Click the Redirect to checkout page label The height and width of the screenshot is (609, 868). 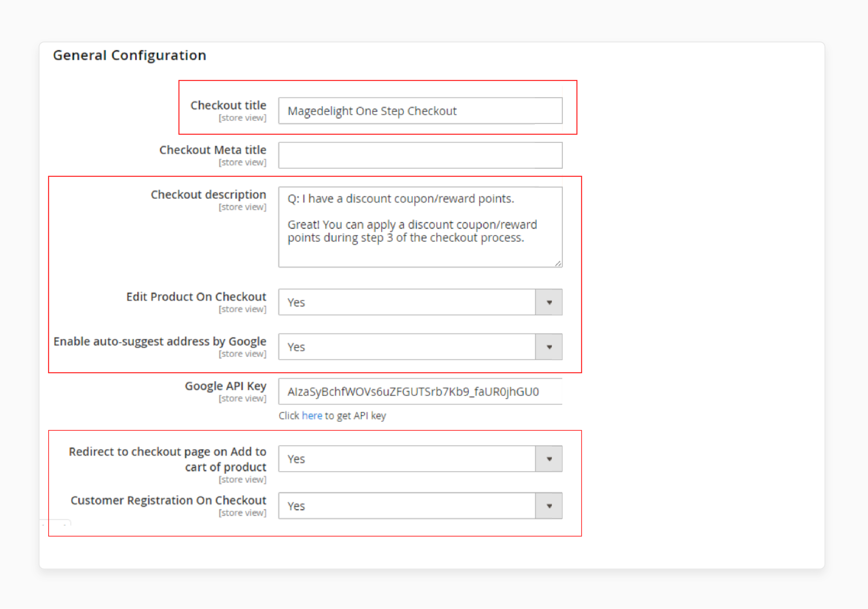click(x=168, y=459)
